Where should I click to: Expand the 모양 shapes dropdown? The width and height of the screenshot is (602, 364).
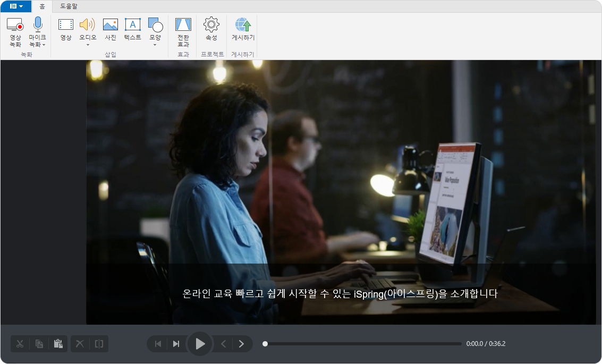click(x=155, y=45)
